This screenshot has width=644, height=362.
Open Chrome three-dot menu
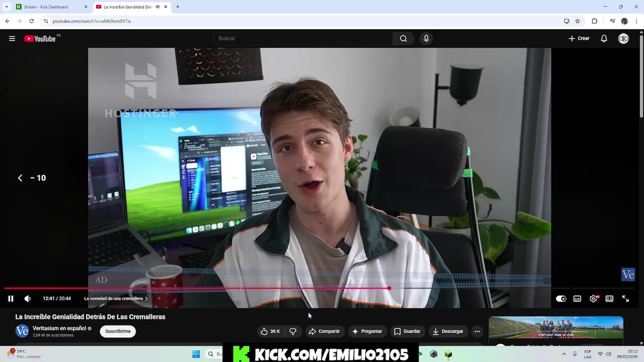pos(636,21)
